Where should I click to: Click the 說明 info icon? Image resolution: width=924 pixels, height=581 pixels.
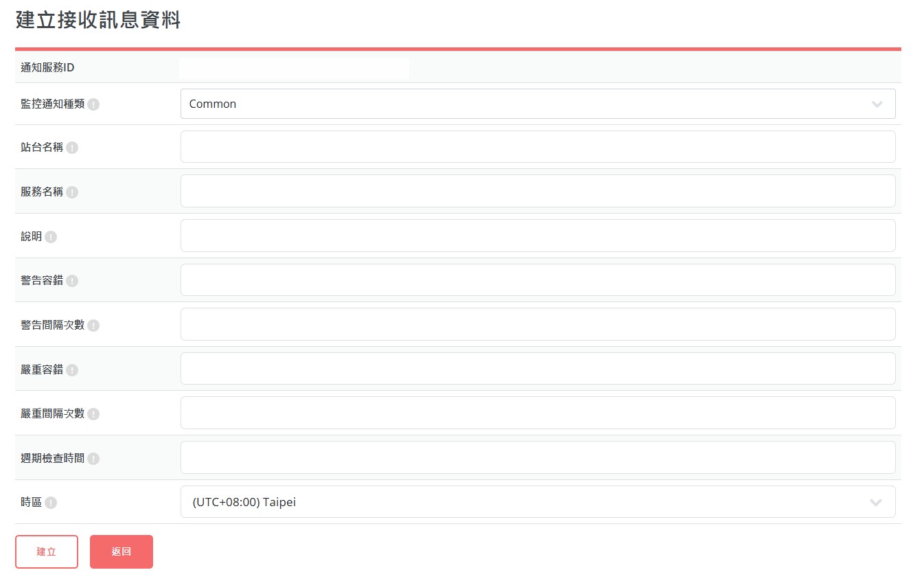tap(51, 237)
